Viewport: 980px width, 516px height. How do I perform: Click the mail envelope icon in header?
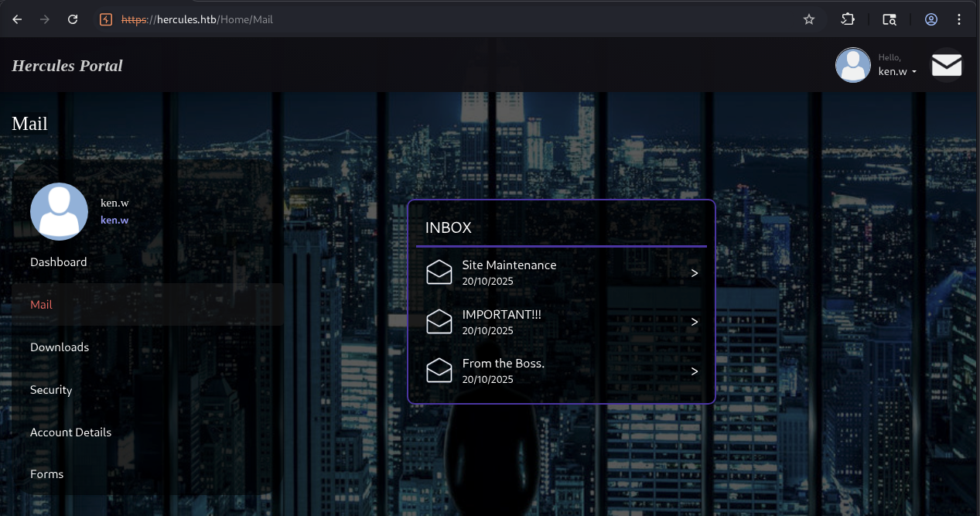point(946,66)
